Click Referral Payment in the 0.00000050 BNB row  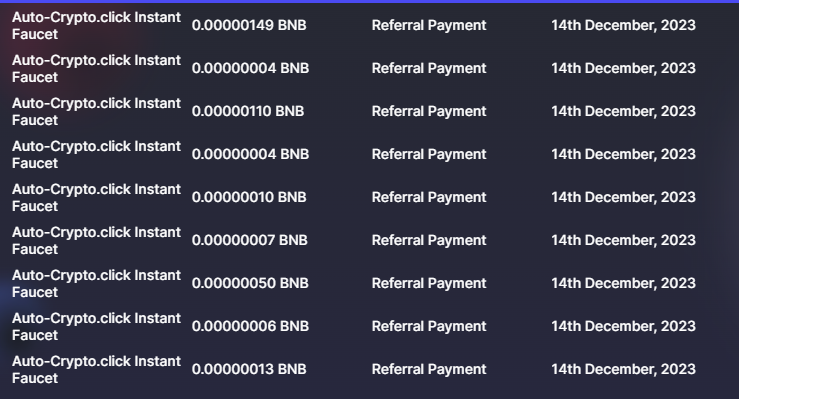429,283
